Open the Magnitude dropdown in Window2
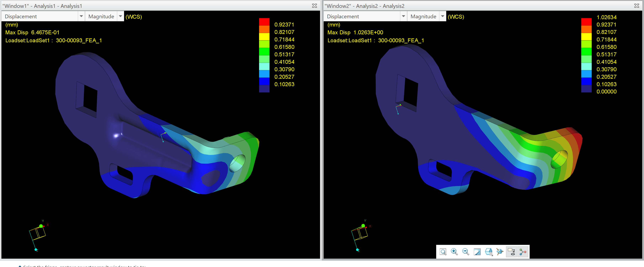The height and width of the screenshot is (267, 644). (427, 17)
